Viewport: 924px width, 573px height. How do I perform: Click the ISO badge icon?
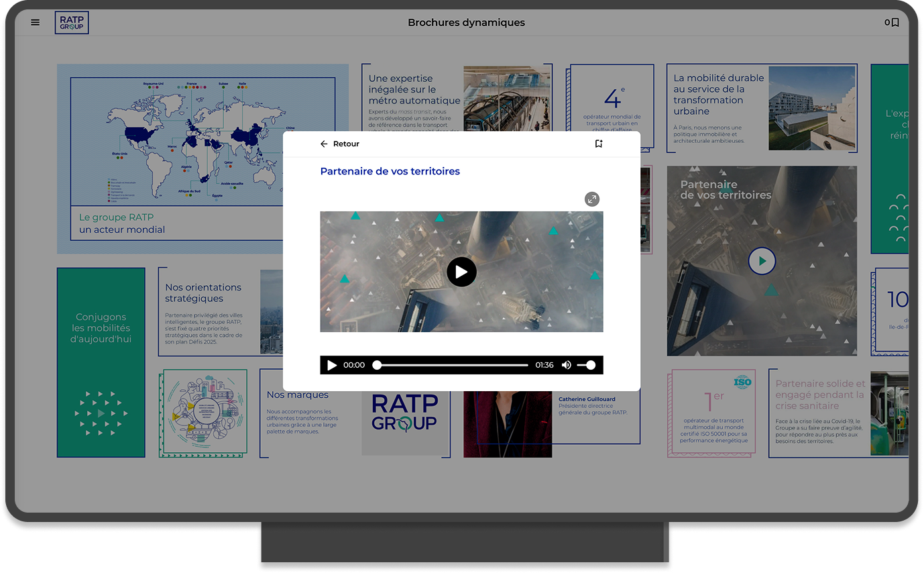tap(742, 382)
